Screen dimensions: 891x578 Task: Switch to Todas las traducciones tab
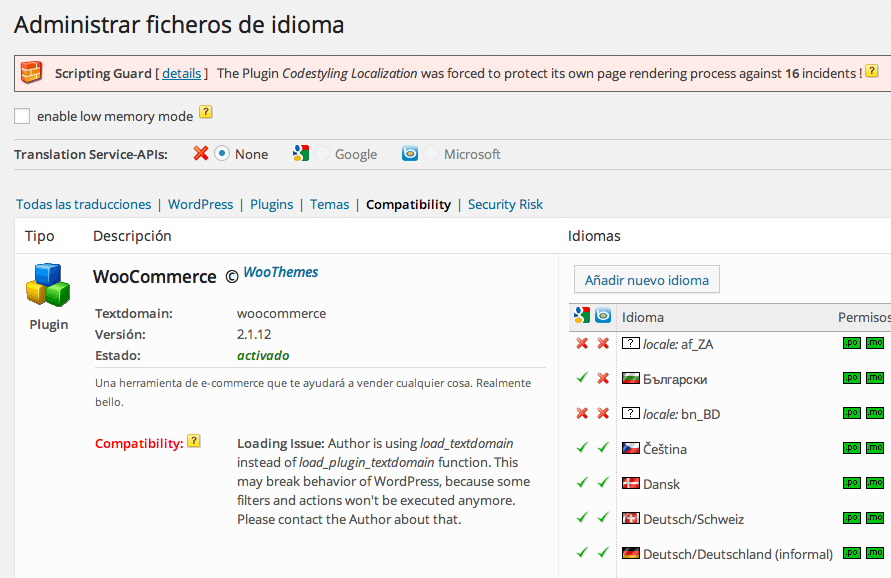(84, 204)
